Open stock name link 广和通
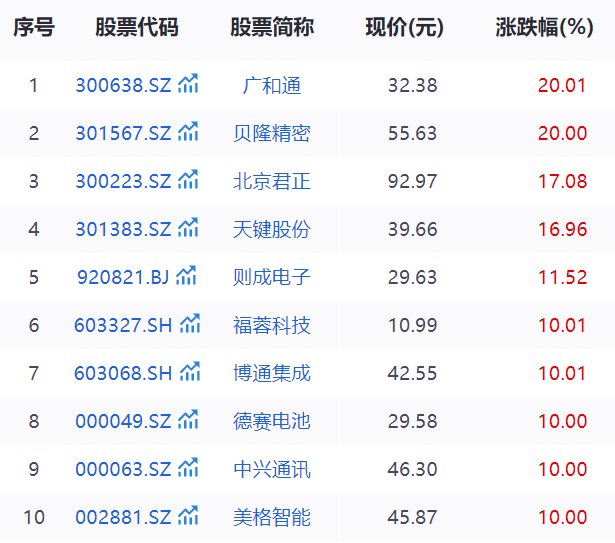615x543 pixels. (x=272, y=85)
